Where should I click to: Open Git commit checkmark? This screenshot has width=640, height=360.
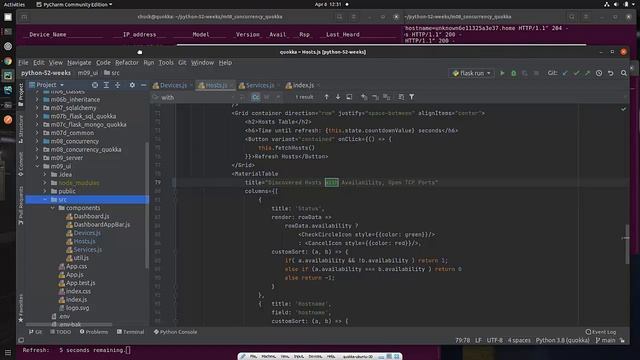click(576, 73)
